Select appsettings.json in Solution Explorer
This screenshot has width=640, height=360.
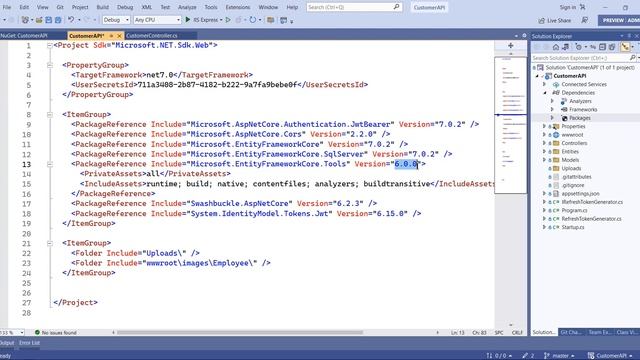tap(580, 193)
